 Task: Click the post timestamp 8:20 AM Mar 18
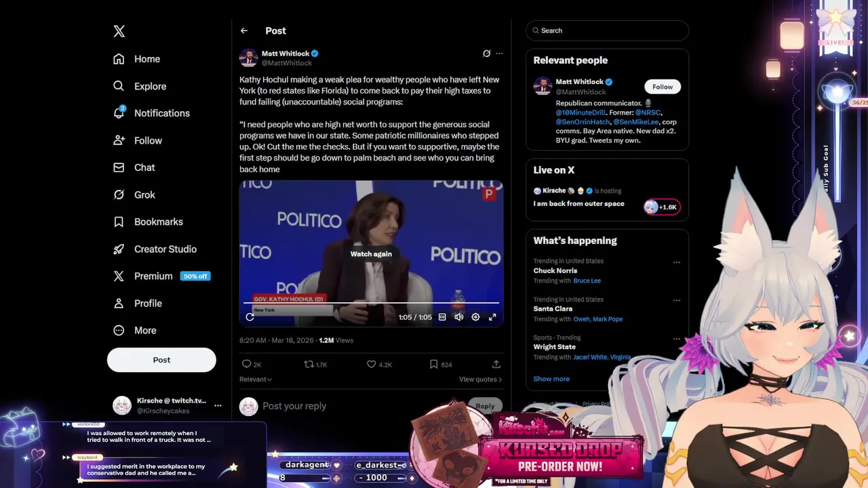pyautogui.click(x=276, y=340)
